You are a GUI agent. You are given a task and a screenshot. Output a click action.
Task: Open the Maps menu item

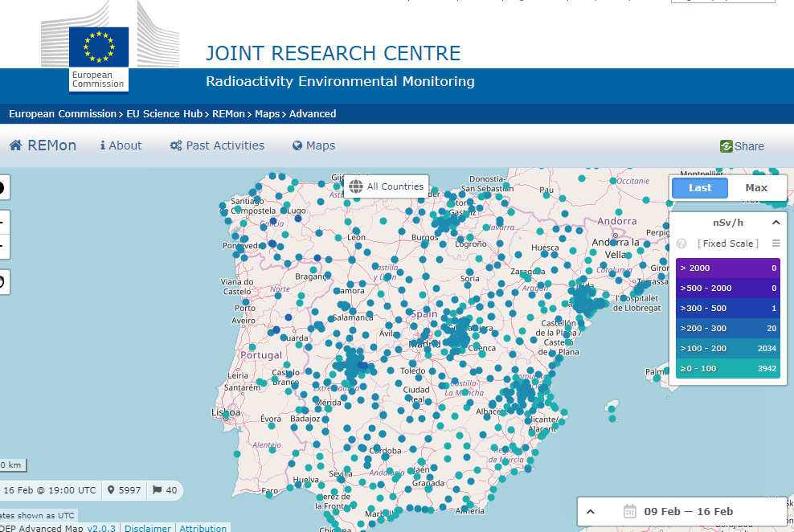[314, 145]
